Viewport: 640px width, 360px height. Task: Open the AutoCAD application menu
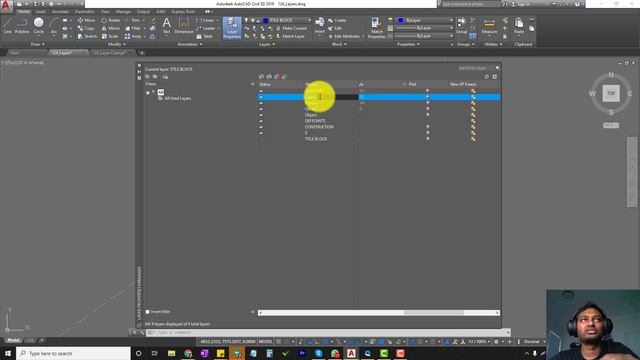[6, 5]
